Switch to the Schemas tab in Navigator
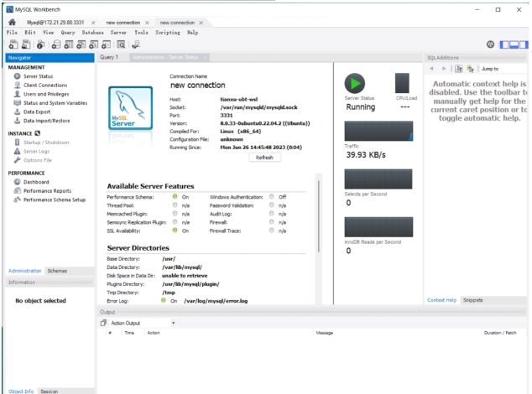532x394 pixels. 57,271
